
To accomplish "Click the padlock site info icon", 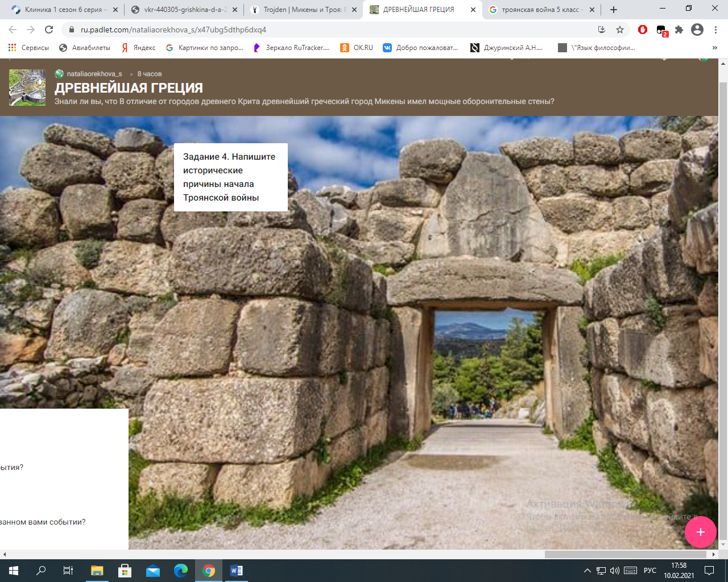I will click(x=71, y=30).
